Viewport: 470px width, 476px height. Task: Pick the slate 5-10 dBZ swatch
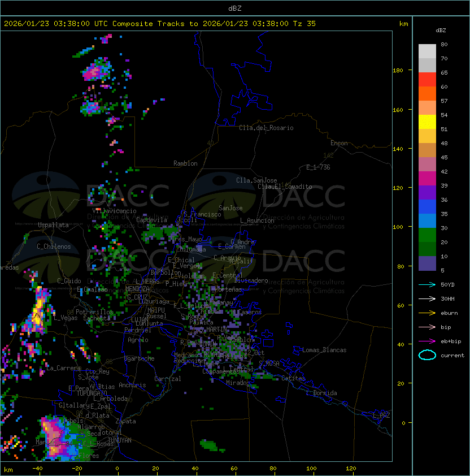pos(427,263)
